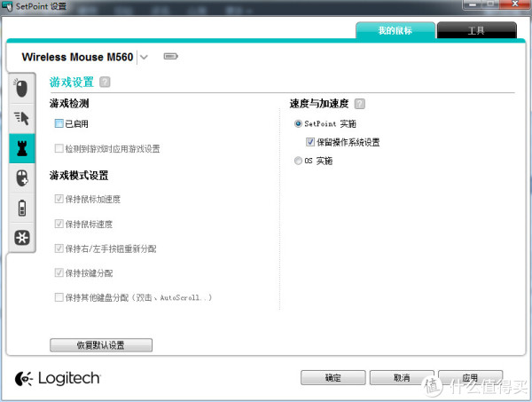Close the SetPoint window

(515, 4)
